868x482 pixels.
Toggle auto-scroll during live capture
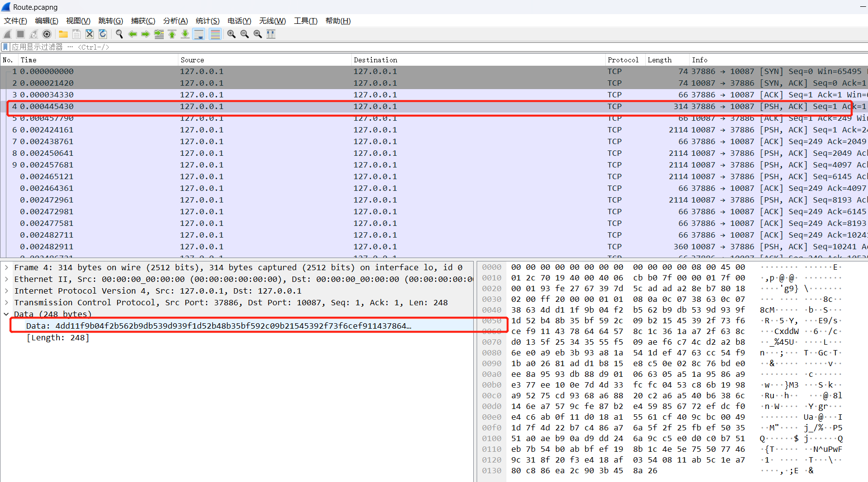click(199, 34)
